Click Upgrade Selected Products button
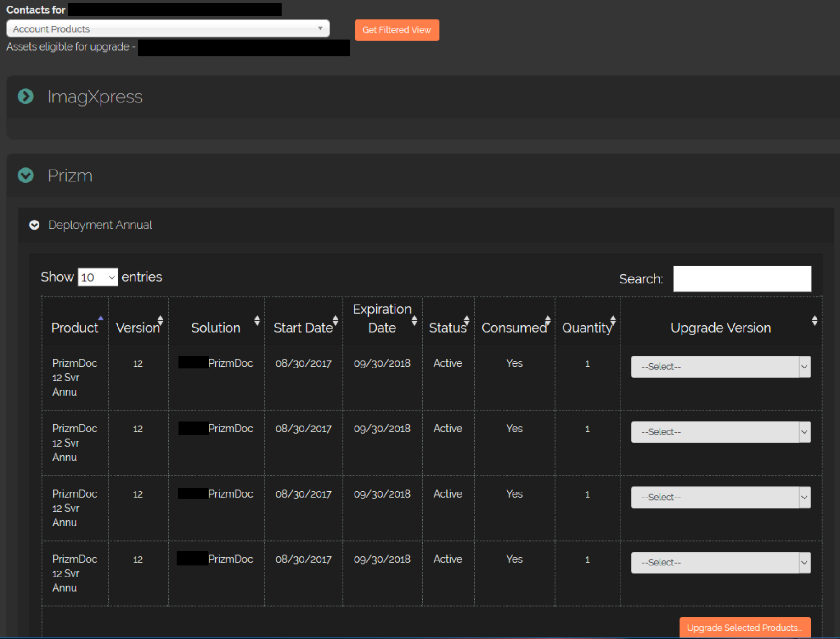Image resolution: width=840 pixels, height=639 pixels. 745,628
